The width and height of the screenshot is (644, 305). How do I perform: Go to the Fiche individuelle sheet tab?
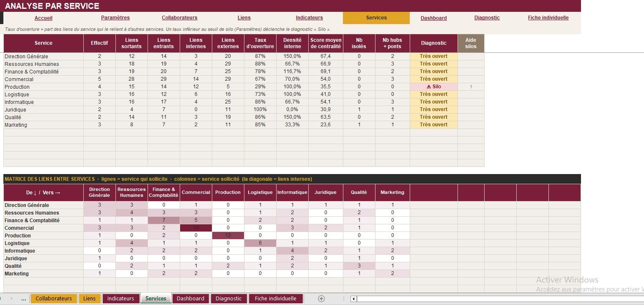pos(276,299)
